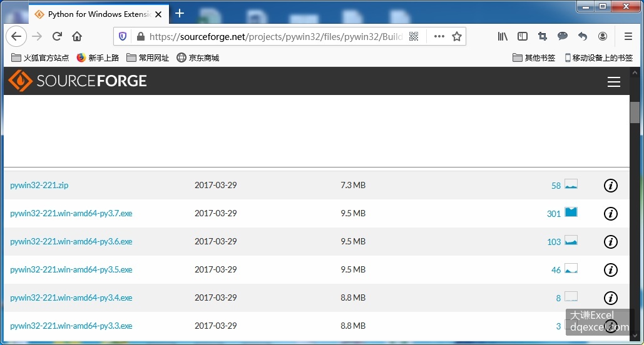The image size is (644, 345).
Task: Click the forward navigation arrow
Action: (37, 36)
